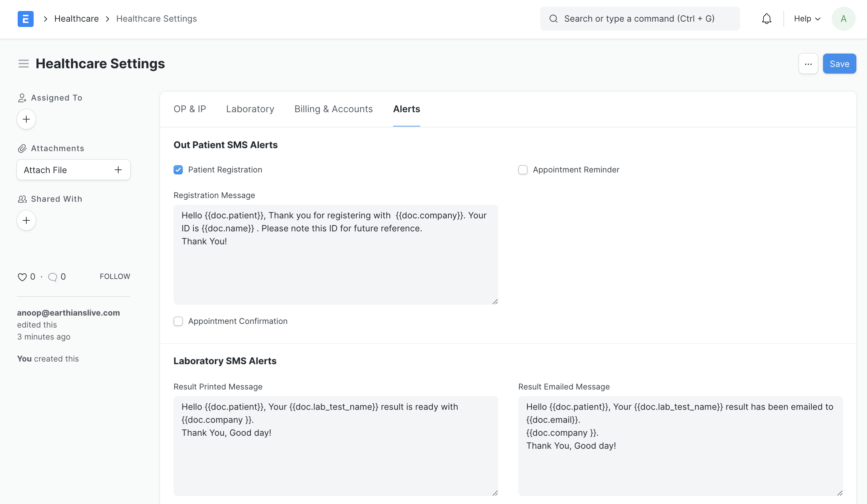Click the comment bubble icon
This screenshot has width=867, height=504.
point(53,277)
